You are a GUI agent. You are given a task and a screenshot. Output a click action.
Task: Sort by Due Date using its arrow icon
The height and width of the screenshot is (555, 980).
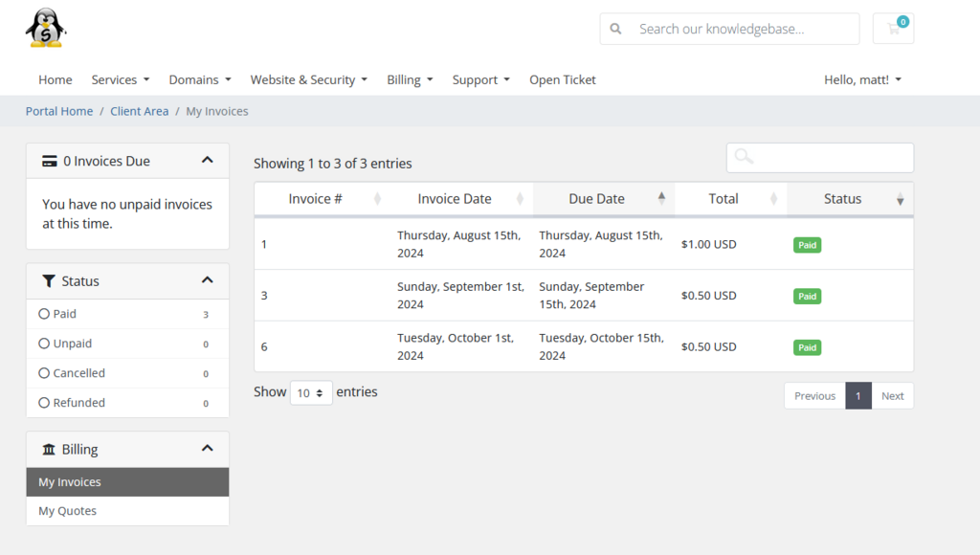click(661, 198)
